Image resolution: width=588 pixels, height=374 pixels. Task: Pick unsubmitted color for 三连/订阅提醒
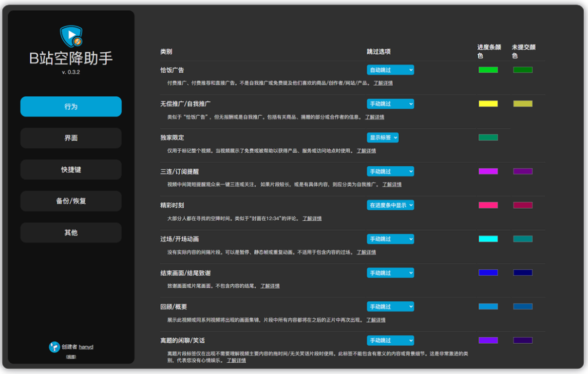point(523,171)
